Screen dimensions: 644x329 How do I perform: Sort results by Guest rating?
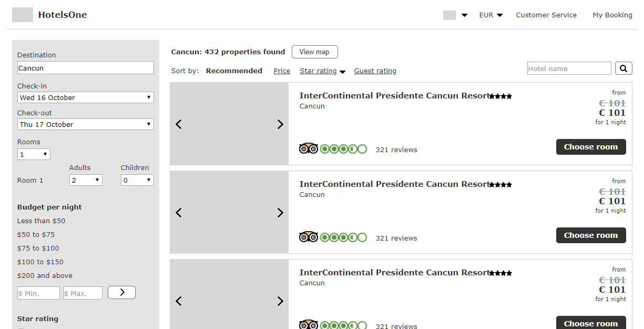375,71
